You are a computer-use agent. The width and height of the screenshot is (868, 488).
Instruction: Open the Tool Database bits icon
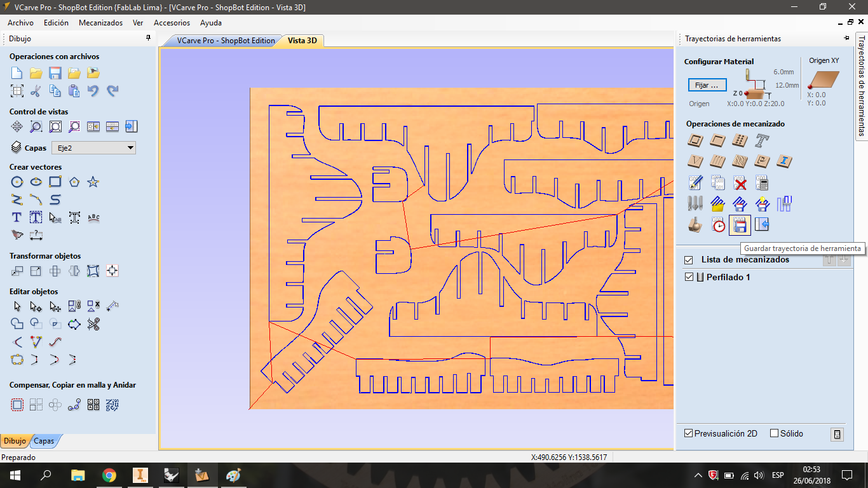[x=696, y=204]
